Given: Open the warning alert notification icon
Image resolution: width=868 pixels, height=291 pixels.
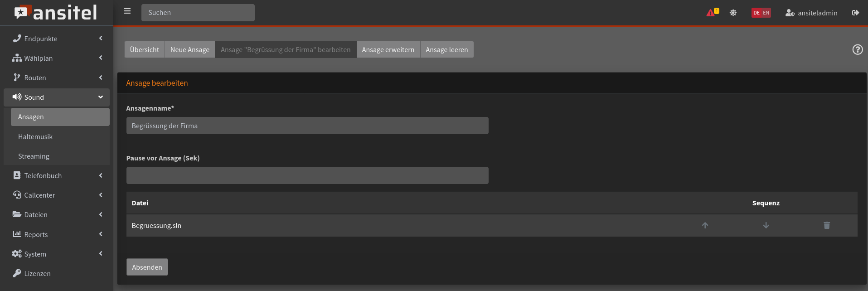Looking at the screenshot, I should tap(711, 13).
